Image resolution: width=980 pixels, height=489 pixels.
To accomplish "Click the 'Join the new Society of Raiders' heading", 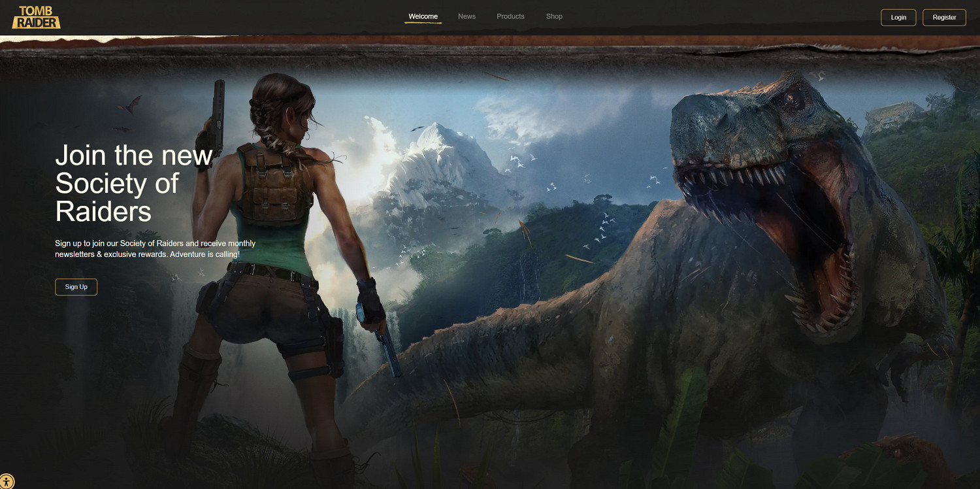I will [x=133, y=184].
